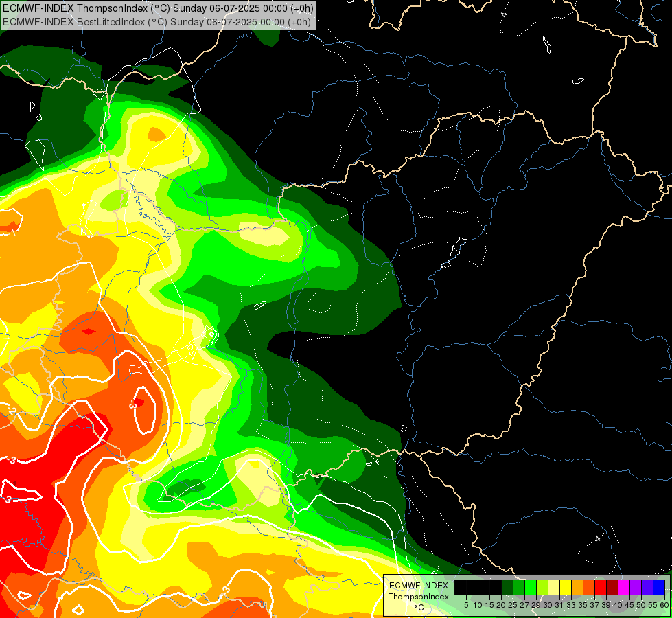672x618 pixels.
Task: Select the magenta 40-45 legend swatch
Action: [624, 587]
